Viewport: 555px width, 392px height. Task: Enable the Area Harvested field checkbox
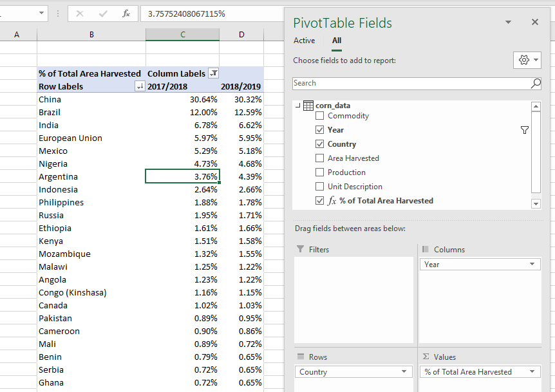320,158
